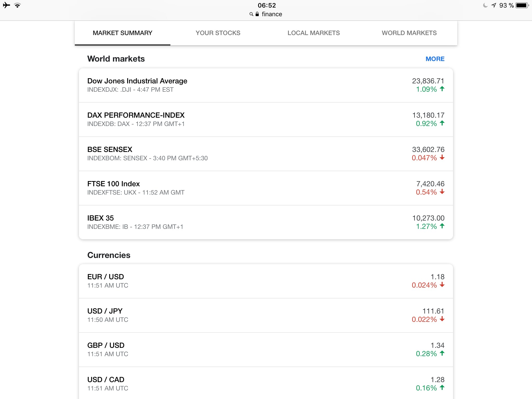Open Dow Jones Industrial Average row
This screenshot has width=532, height=399.
tap(266, 85)
